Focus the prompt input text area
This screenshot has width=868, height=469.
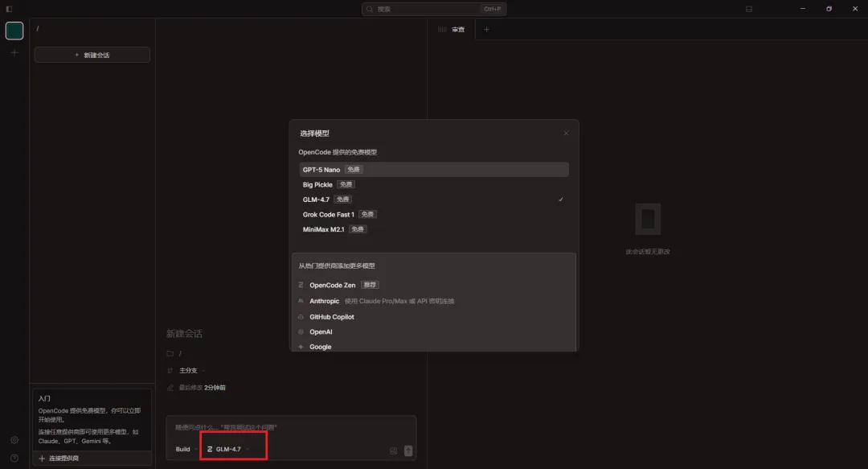pos(291,427)
